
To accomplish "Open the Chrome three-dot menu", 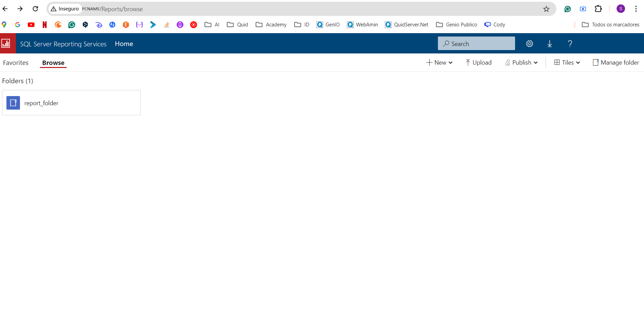I will click(636, 9).
